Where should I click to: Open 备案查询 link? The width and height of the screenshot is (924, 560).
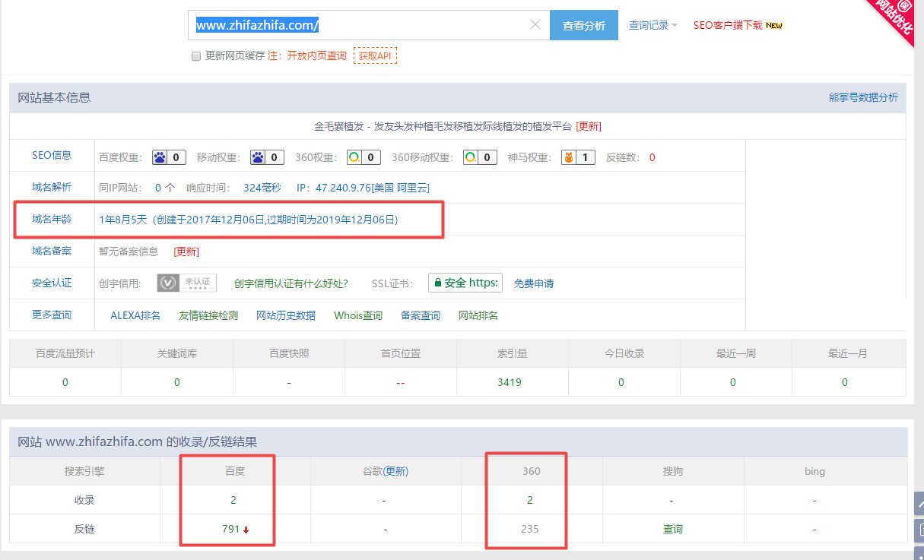421,315
